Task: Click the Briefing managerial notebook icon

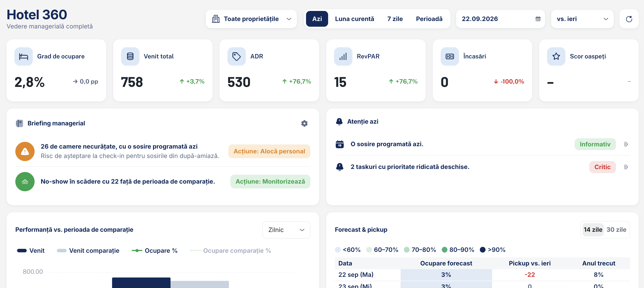Action: [x=19, y=123]
